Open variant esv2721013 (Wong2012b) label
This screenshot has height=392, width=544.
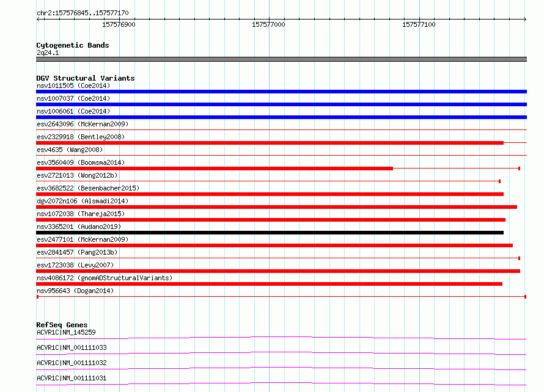pos(77,175)
